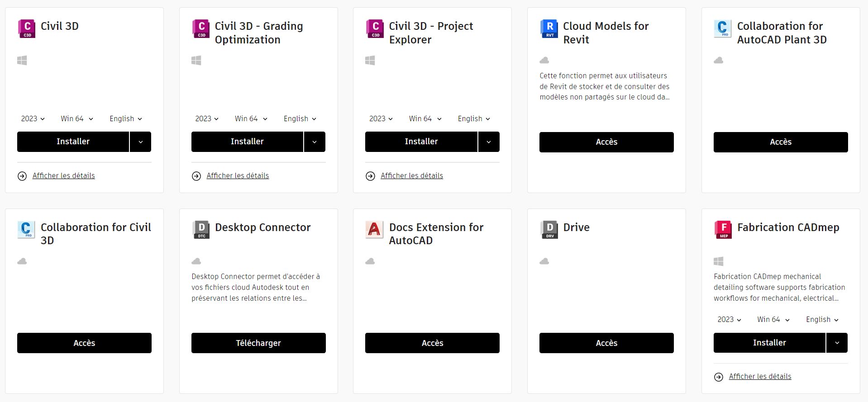Click Télécharger for Desktop Connector
Image resolution: width=868 pixels, height=402 pixels.
[x=258, y=343]
